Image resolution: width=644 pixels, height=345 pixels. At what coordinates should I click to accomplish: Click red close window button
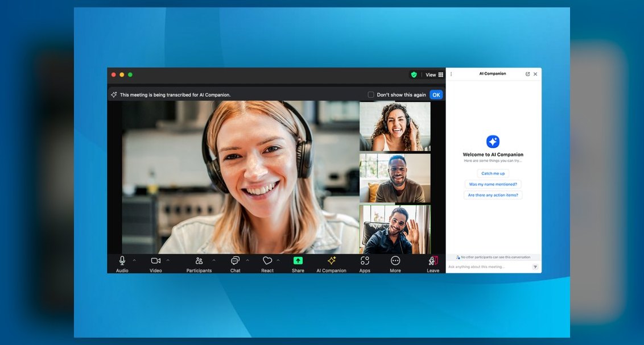point(113,74)
